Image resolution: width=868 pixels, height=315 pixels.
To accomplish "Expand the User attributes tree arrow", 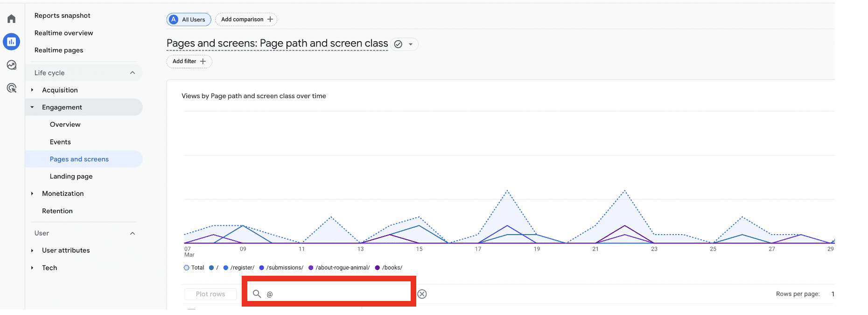I will (x=32, y=251).
